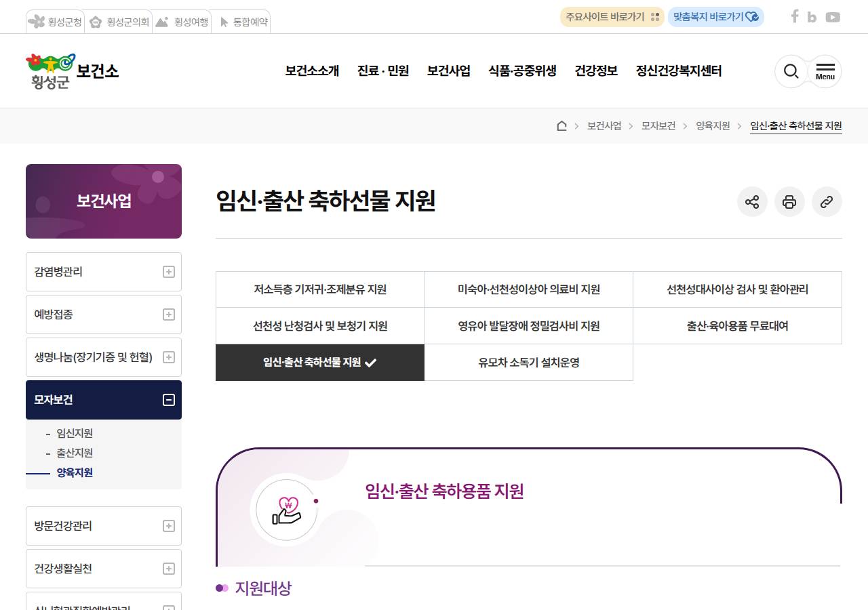
Task: Print the page with printer icon
Action: (789, 202)
